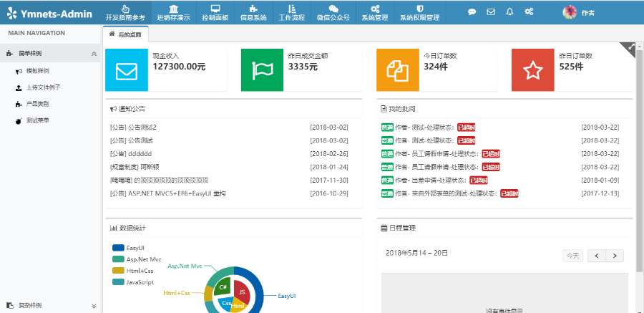The height and width of the screenshot is (313, 644).
Task: Click the scrollbar up arrow
Action: [639, 47]
